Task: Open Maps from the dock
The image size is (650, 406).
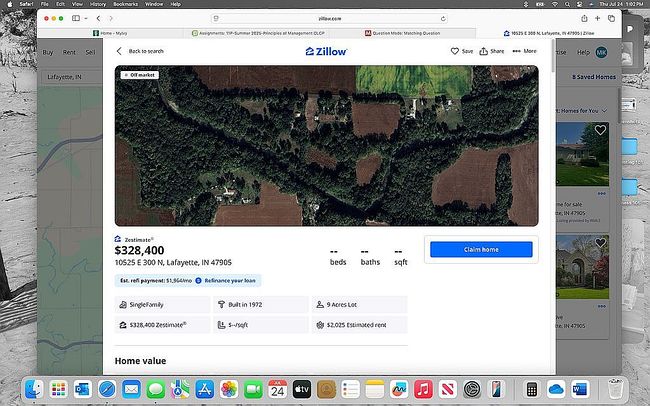Action: coord(180,389)
